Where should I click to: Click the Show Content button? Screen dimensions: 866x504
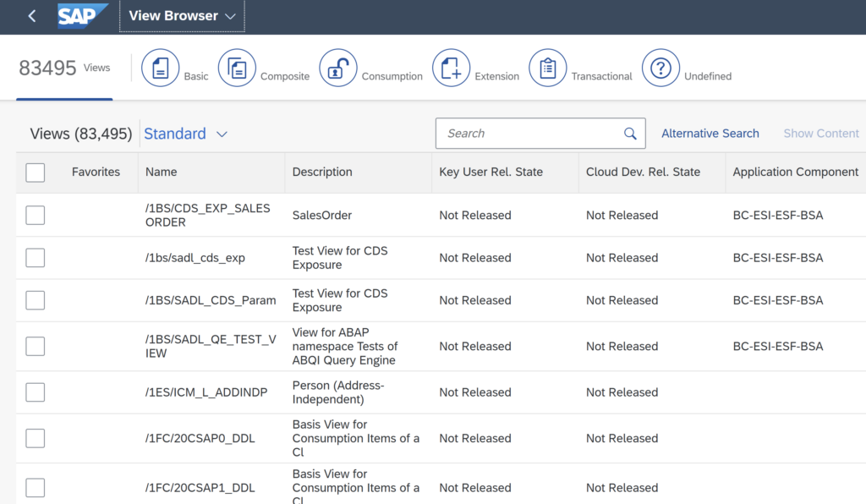pos(821,134)
